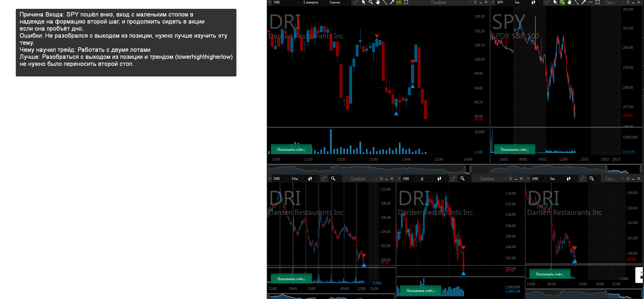Collapse toolbar arrow in SPY chart
Screen dimensions: 644x299
click(623, 2)
